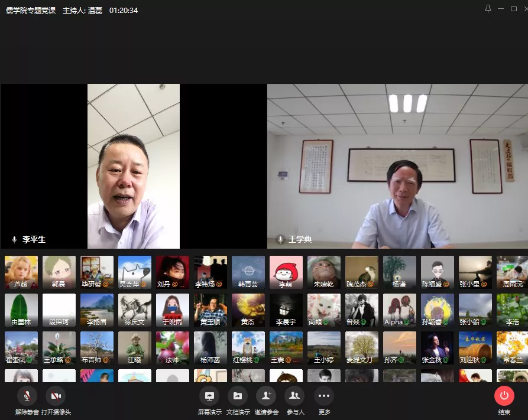Open 文档演示 document presentation
The width and height of the screenshot is (528, 420).
point(238,396)
